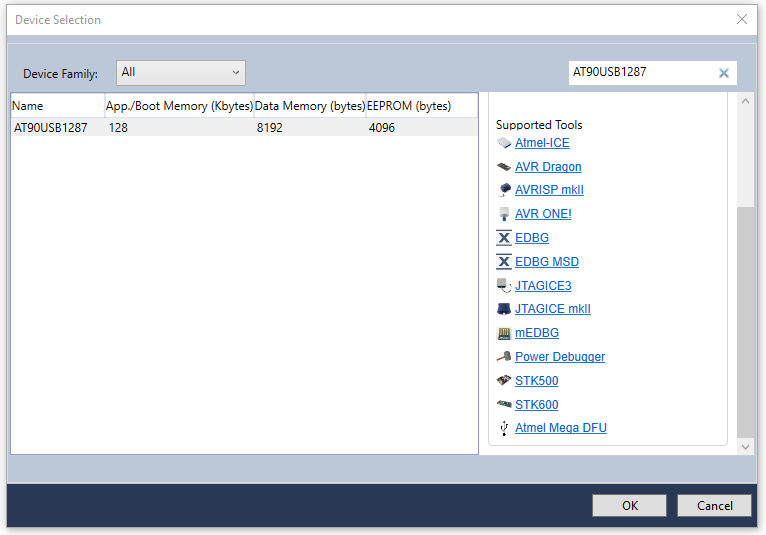Follow the EDBG MSD link
Viewport: 766px width, 535px height.
pos(547,262)
